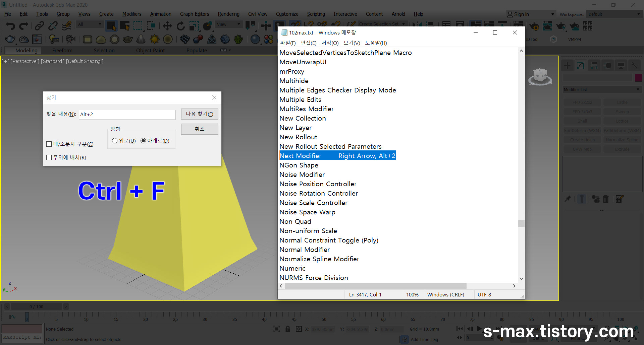Activate Select and Move tool
Image resolution: width=644 pixels, height=345 pixels.
coord(167,26)
